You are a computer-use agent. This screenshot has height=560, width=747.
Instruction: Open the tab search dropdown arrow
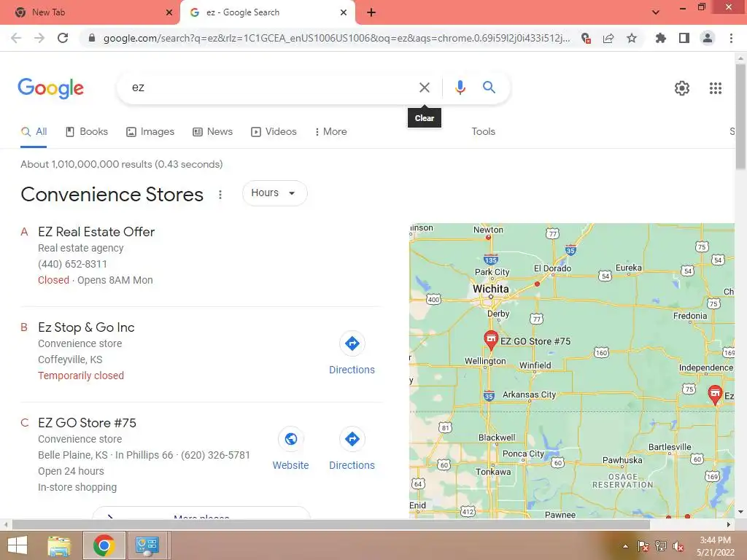click(656, 12)
